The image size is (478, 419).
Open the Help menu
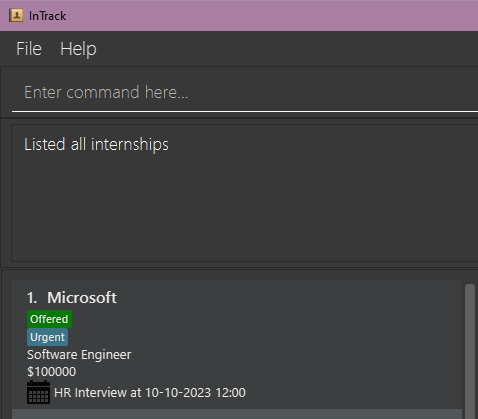(78, 49)
